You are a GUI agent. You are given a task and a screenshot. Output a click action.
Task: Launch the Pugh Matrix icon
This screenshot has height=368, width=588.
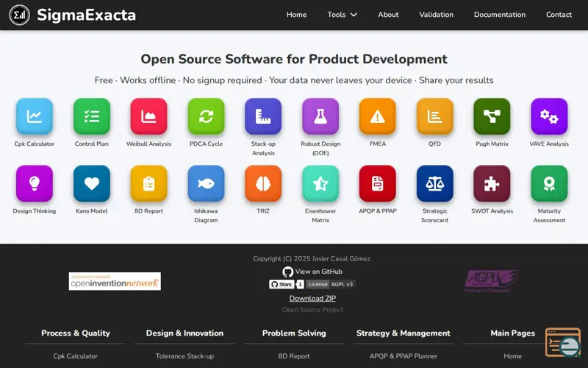[492, 116]
